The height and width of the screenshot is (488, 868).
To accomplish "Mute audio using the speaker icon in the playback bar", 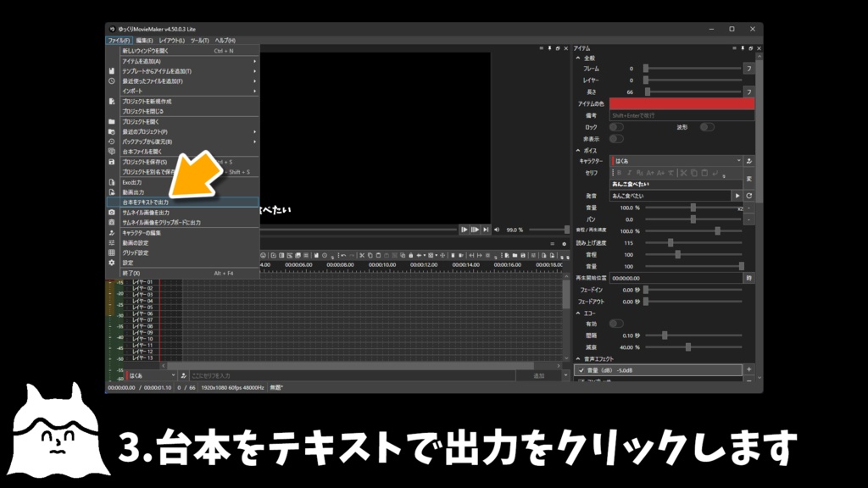I will click(497, 230).
